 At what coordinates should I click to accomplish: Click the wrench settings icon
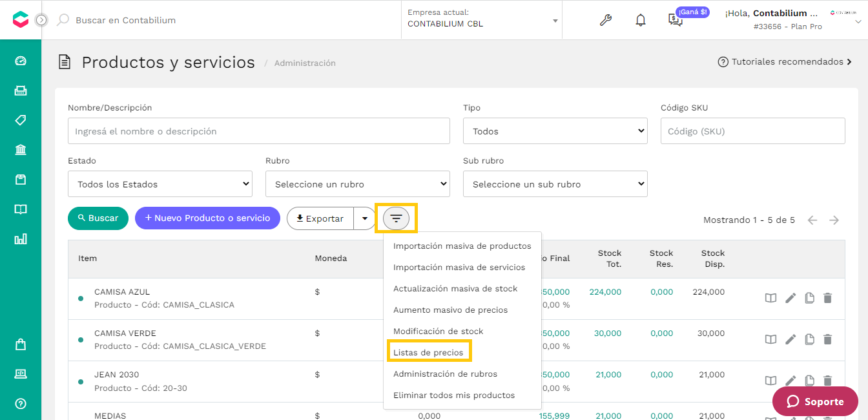605,20
